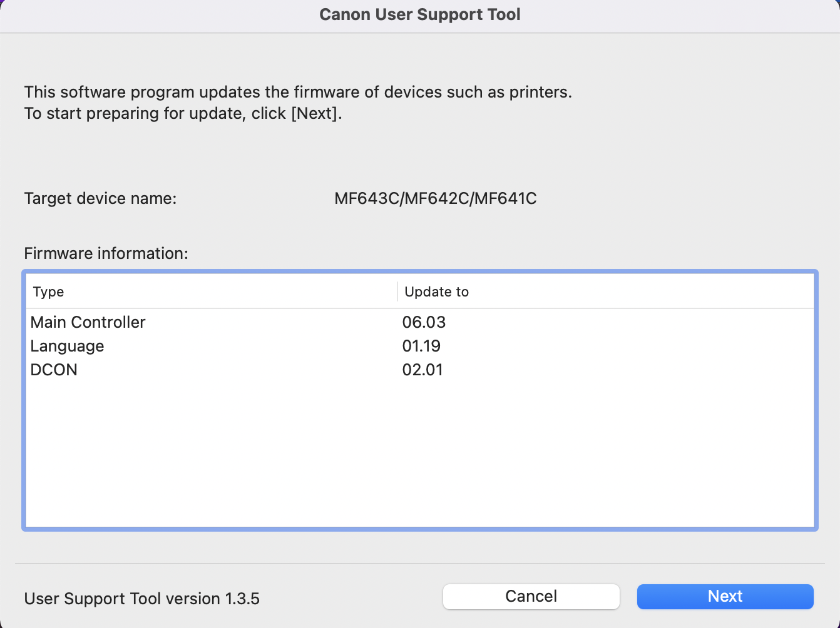
Task: Click the MF643C/MF642C/MF641C device name text
Action: 435,198
